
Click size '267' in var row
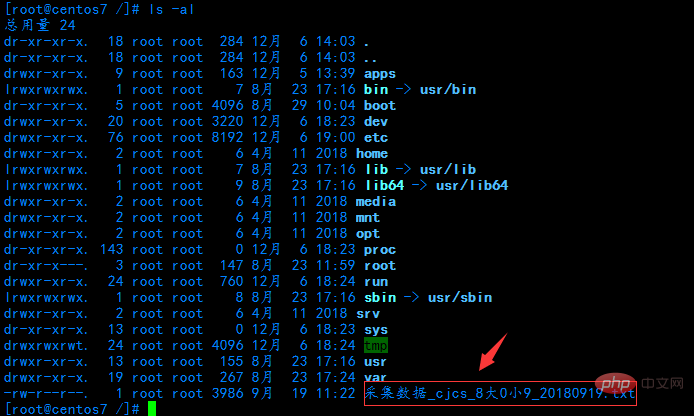231,377
